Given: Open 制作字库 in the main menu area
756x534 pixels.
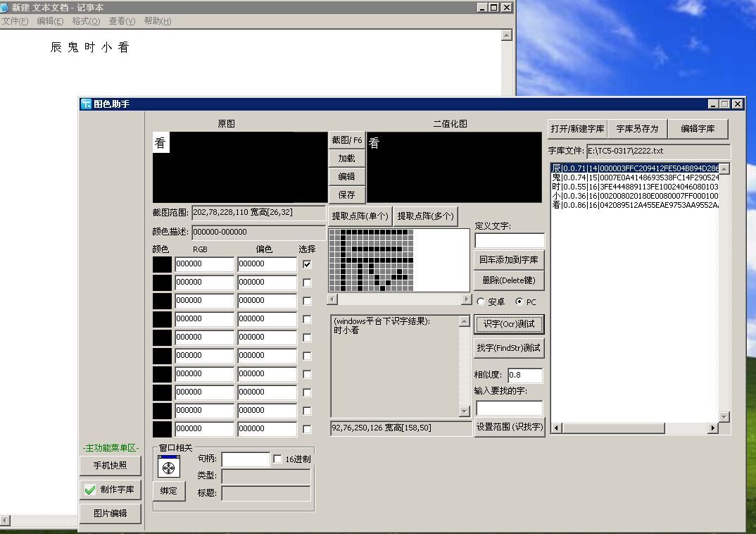Looking at the screenshot, I should coord(111,490).
